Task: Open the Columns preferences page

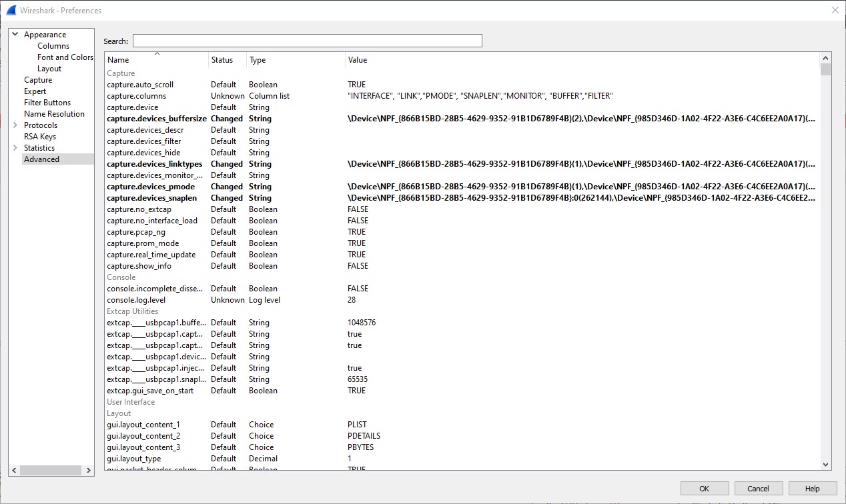Action: (x=53, y=46)
